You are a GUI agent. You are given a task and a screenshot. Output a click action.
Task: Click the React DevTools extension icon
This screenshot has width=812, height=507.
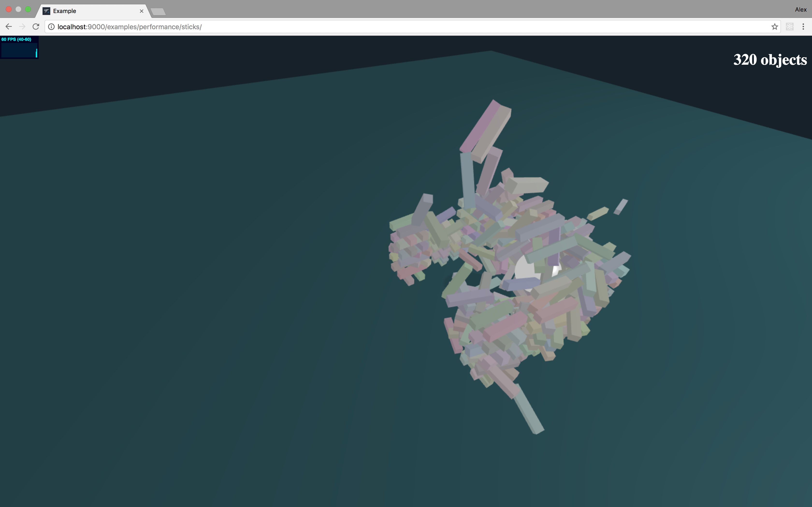[790, 27]
